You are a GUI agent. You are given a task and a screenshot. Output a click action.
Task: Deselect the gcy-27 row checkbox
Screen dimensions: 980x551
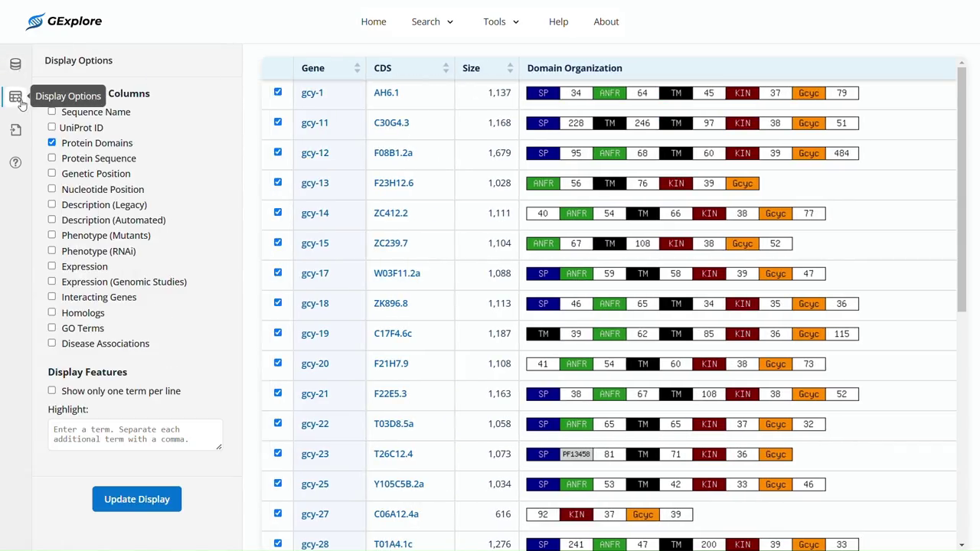point(278,513)
